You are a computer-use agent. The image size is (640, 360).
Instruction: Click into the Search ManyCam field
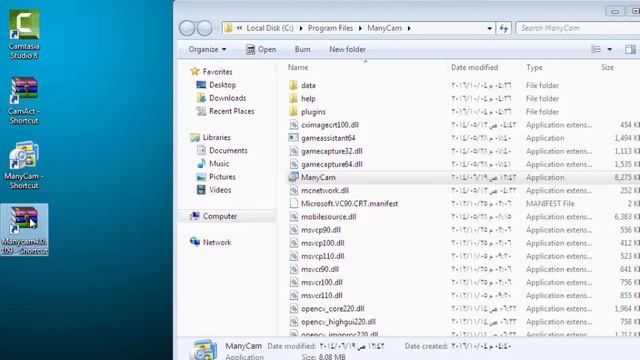pyautogui.click(x=578, y=28)
